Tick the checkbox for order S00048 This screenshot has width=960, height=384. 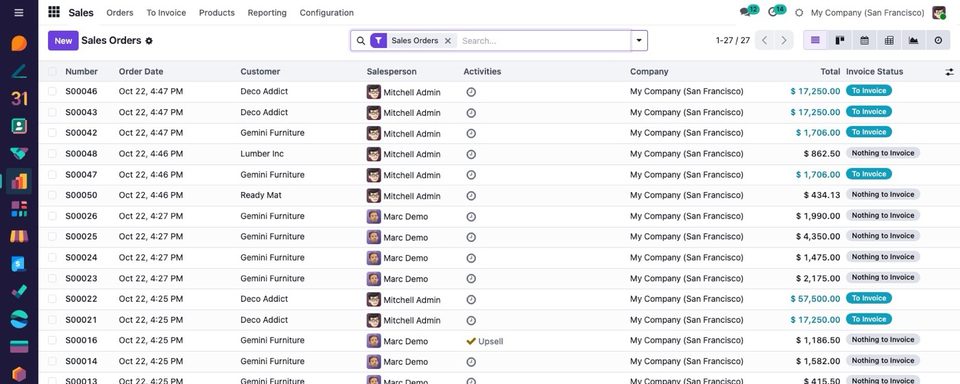[x=52, y=154]
